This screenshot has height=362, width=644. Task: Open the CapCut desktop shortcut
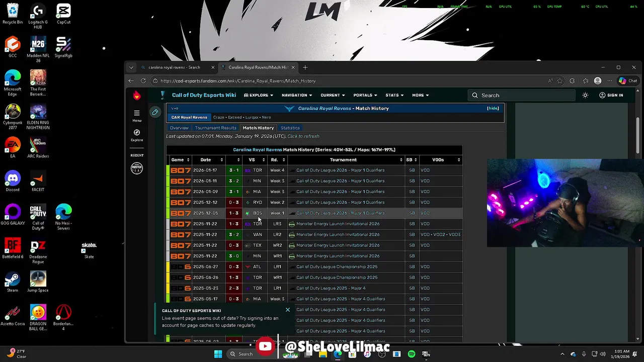pyautogui.click(x=63, y=14)
